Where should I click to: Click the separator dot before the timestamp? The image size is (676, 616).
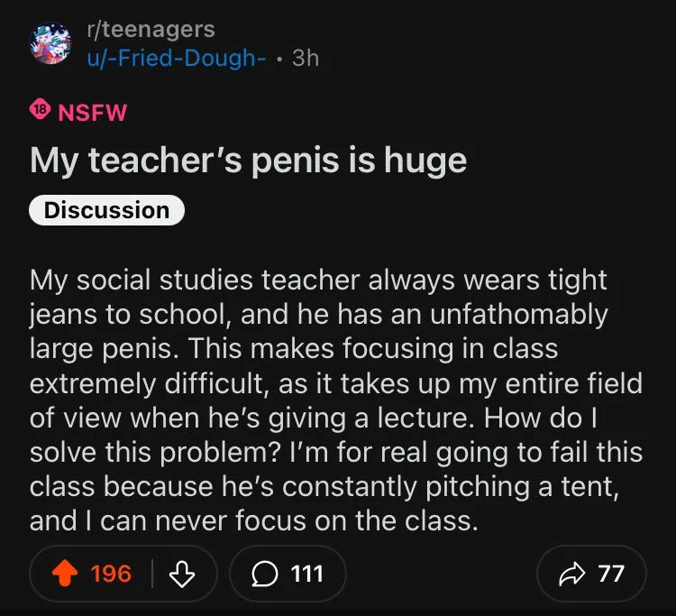(280, 58)
